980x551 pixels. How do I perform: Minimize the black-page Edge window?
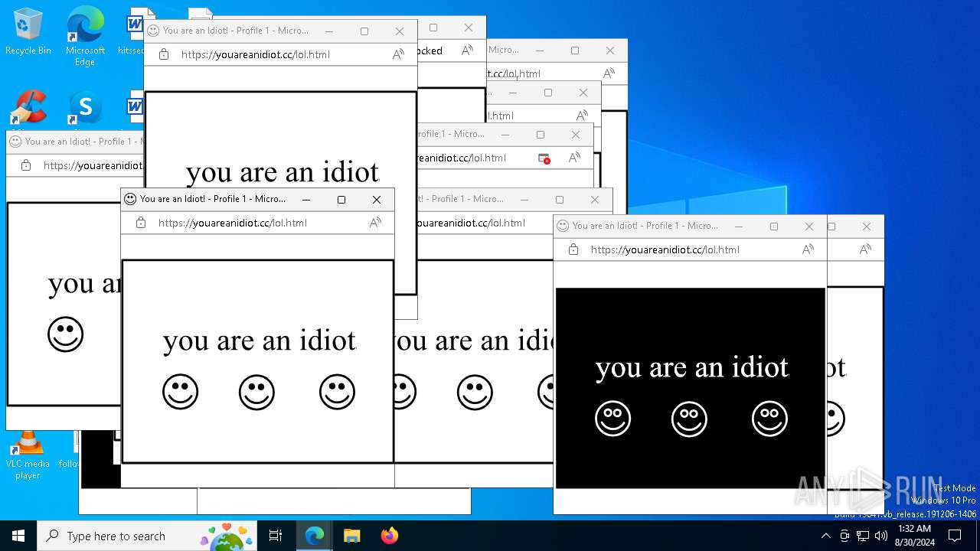pyautogui.click(x=739, y=227)
